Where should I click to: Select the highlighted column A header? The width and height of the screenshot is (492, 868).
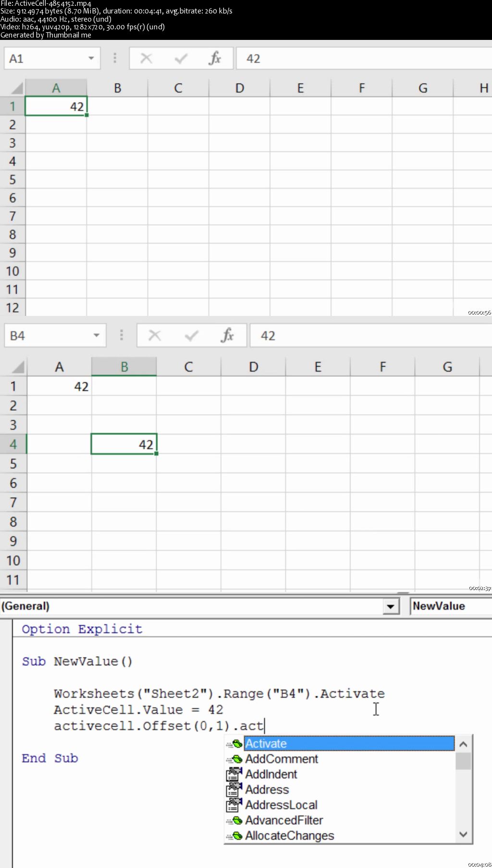[56, 88]
